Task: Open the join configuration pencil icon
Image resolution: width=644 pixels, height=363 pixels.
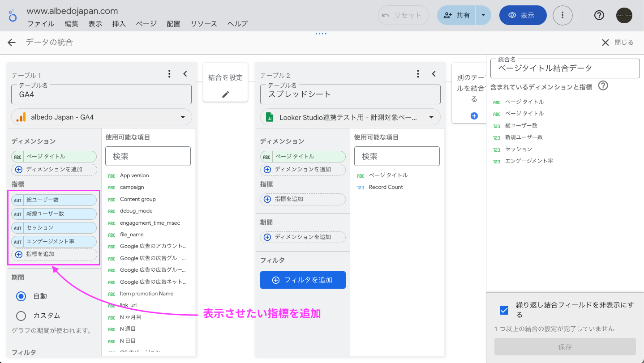Action: coord(225,95)
